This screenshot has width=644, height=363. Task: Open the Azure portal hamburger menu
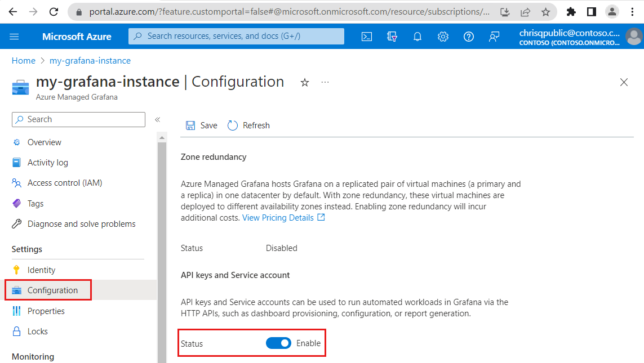click(14, 37)
